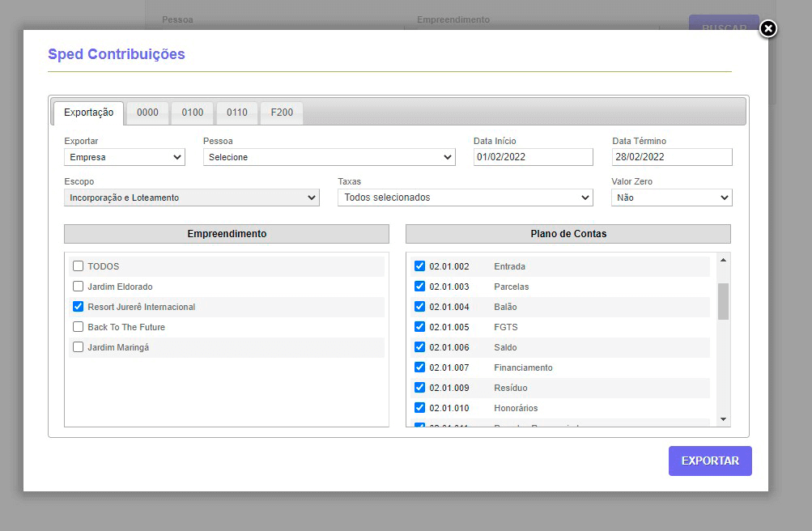
Task: Click the Data Início date field
Action: 533,157
